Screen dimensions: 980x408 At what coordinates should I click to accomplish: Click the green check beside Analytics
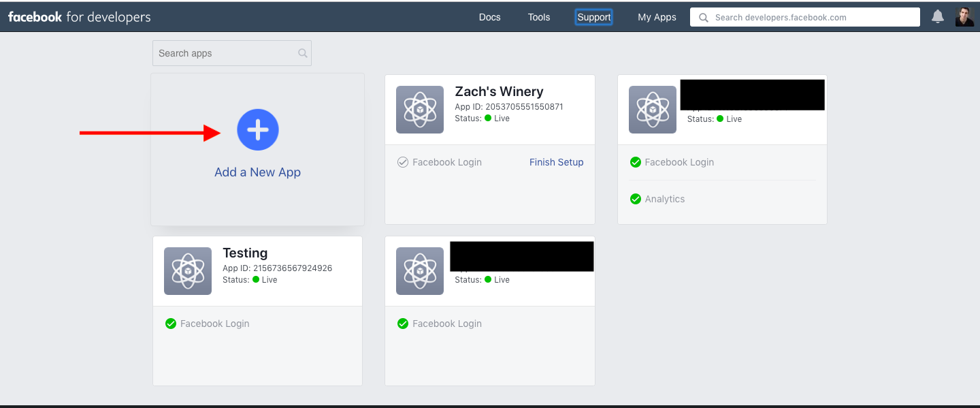[x=636, y=199]
